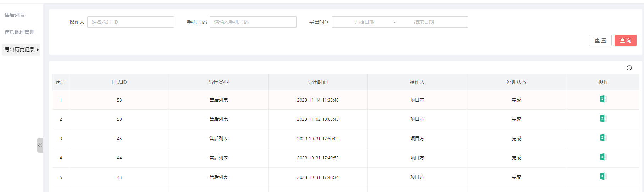Download Excel file for log ID 44
The width and height of the screenshot is (644, 192).
(603, 157)
